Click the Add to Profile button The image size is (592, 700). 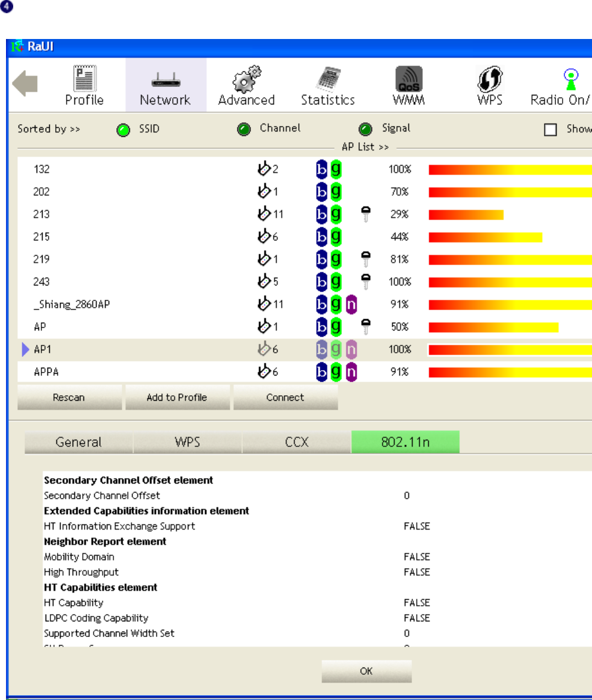click(178, 397)
